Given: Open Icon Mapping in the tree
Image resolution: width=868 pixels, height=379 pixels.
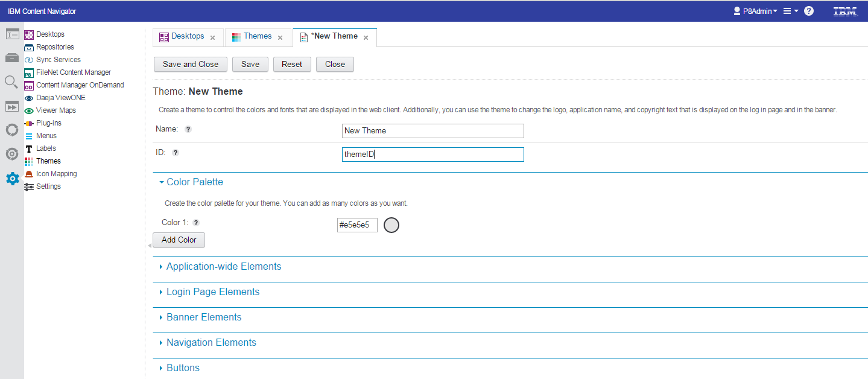Looking at the screenshot, I should (56, 174).
